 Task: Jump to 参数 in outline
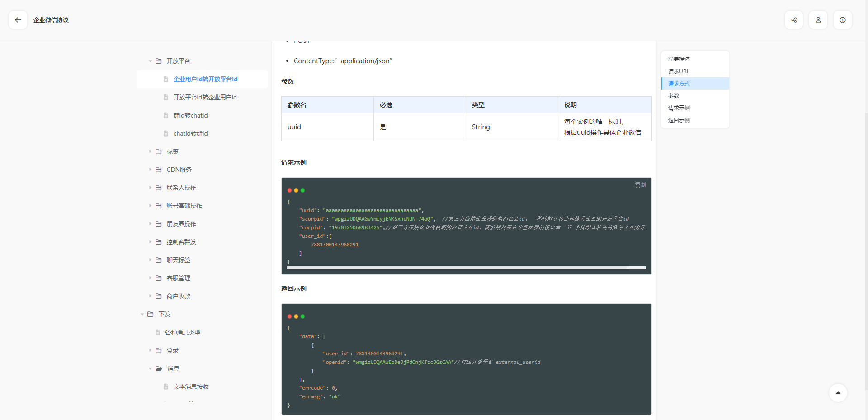pos(674,96)
